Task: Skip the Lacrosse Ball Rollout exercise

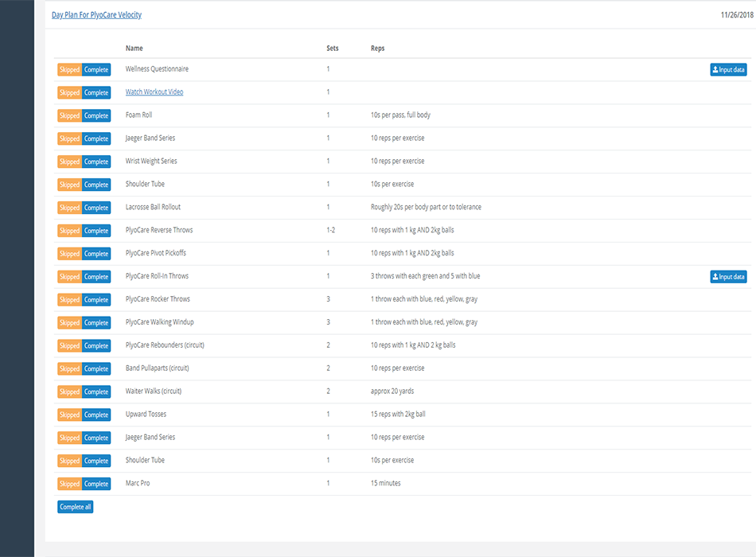Action: click(69, 208)
